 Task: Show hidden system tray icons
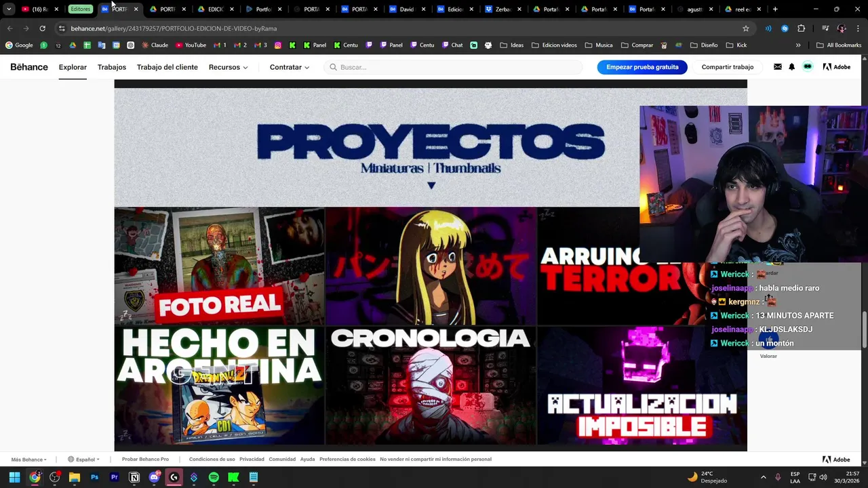click(x=763, y=477)
